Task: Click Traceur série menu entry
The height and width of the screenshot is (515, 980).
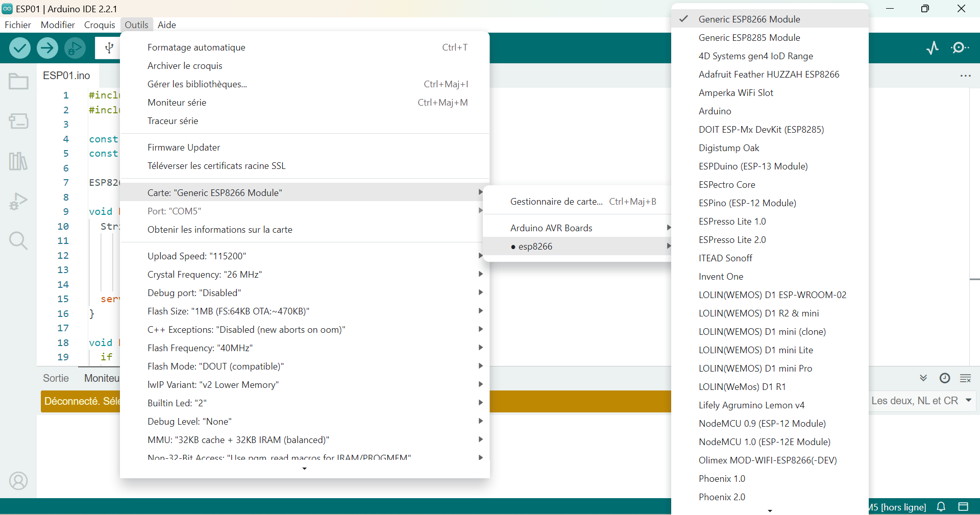Action: 305,121
